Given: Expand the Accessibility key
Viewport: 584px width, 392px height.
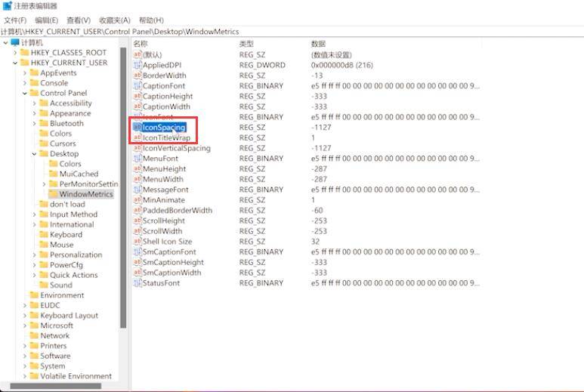Looking at the screenshot, I should pyautogui.click(x=35, y=103).
